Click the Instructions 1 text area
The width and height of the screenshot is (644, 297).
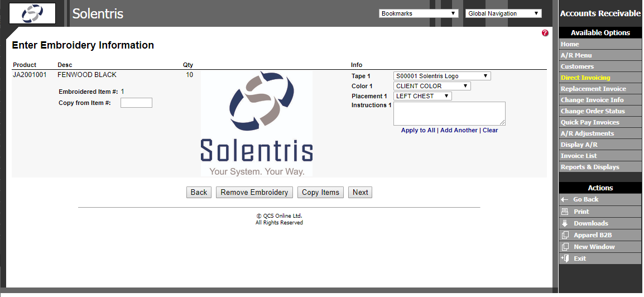point(449,113)
